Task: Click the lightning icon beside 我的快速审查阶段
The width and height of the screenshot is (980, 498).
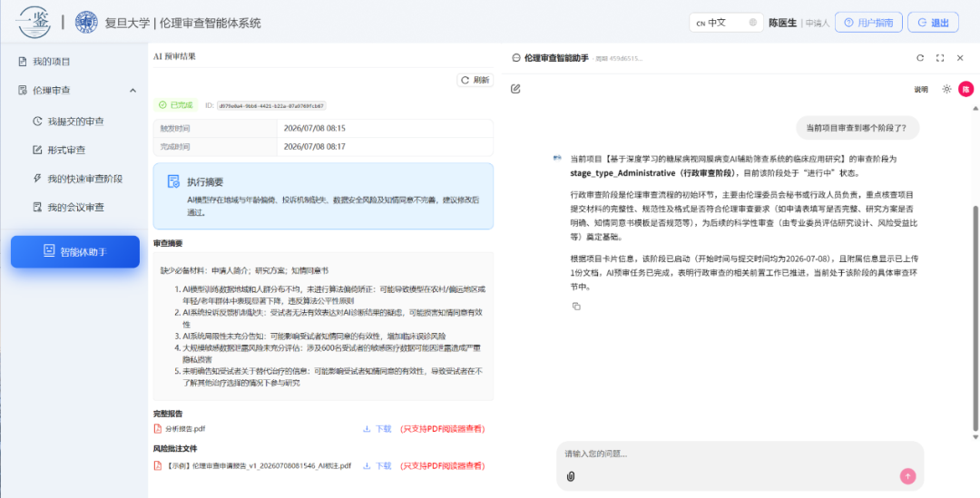Action: (x=37, y=179)
